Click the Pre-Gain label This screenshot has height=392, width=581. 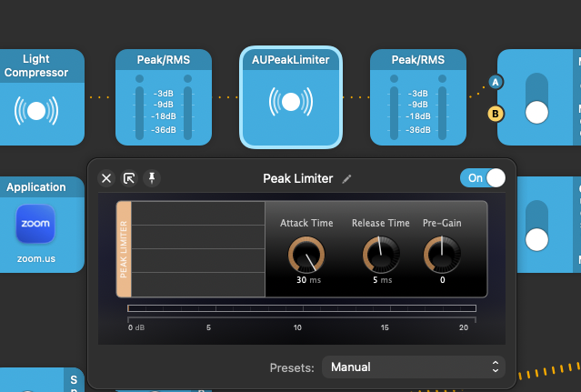442,223
